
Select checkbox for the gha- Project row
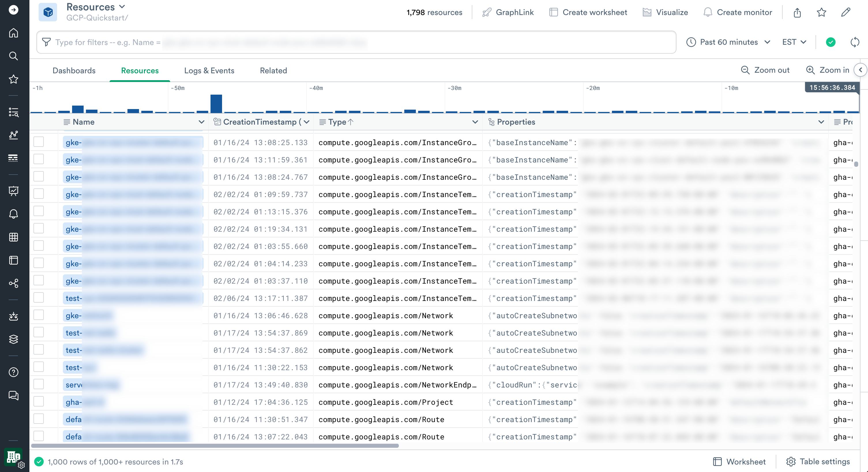coord(39,402)
